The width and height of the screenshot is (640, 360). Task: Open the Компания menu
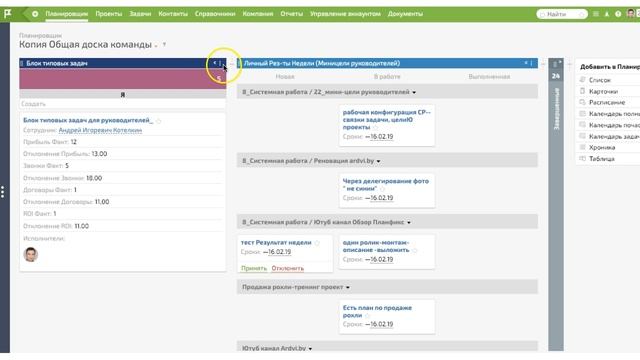tap(258, 14)
